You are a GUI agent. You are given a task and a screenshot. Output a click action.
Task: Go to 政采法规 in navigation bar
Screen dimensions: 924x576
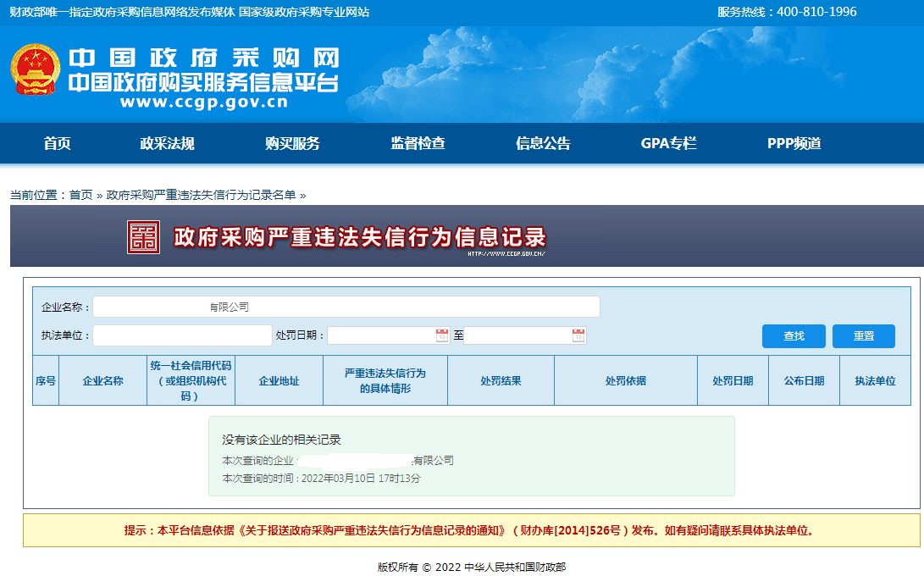(x=167, y=143)
